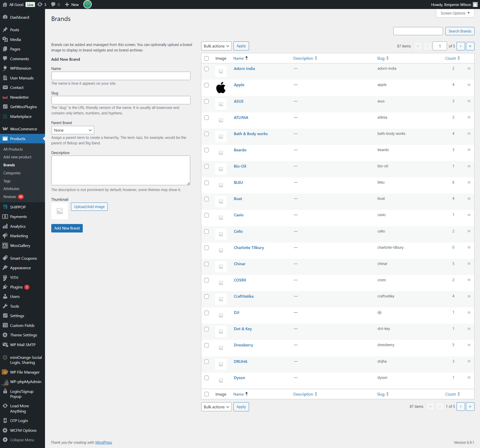Toggle the select-all checkbox in the table header
Viewport: 480px width, 448px height.
(x=206, y=58)
